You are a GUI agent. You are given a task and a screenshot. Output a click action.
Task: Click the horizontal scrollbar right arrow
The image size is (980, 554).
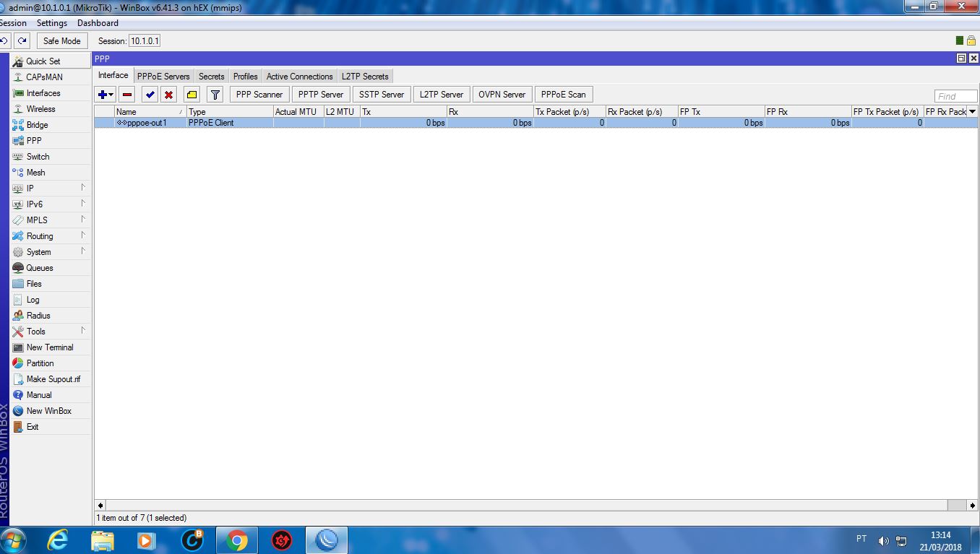click(x=973, y=506)
